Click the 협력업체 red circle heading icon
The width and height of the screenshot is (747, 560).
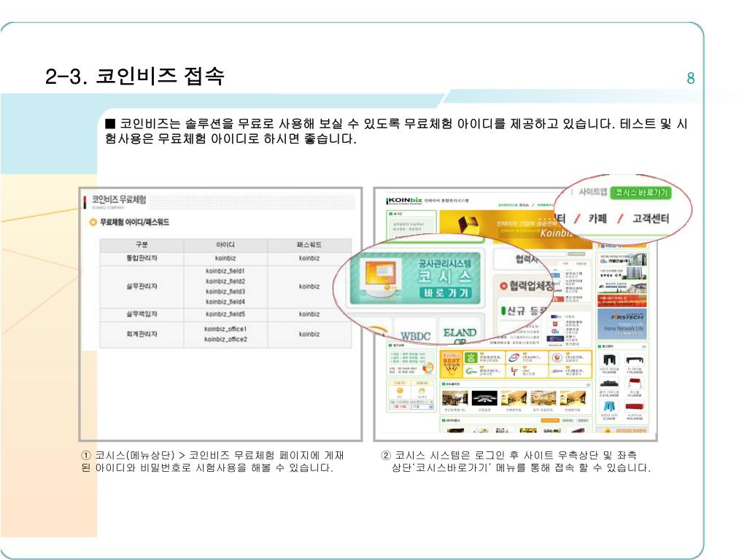[x=503, y=286]
